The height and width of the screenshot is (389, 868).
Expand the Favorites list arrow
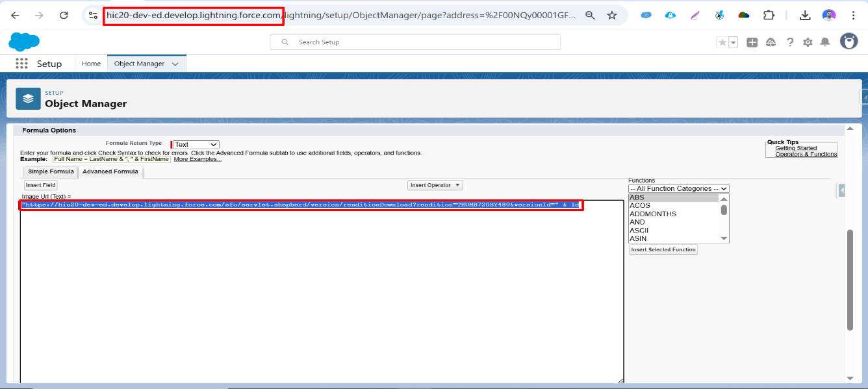point(734,42)
